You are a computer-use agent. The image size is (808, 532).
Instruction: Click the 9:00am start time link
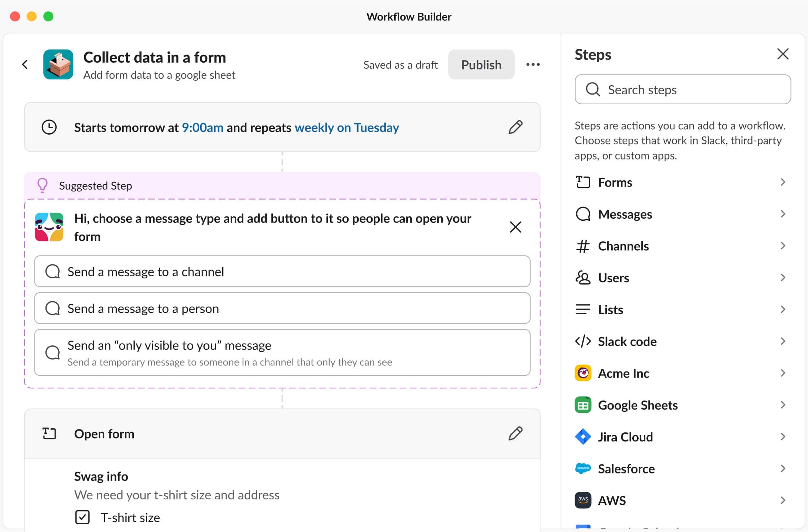pos(203,128)
